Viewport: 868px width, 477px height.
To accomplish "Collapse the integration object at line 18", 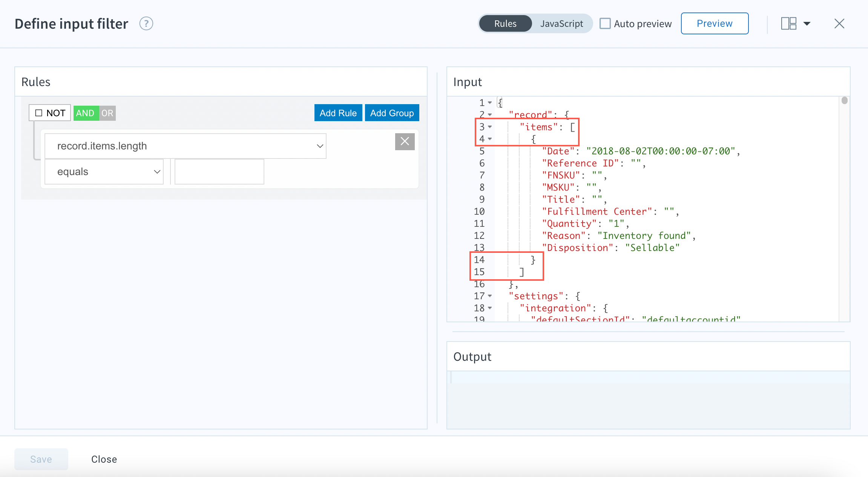I will [x=490, y=308].
